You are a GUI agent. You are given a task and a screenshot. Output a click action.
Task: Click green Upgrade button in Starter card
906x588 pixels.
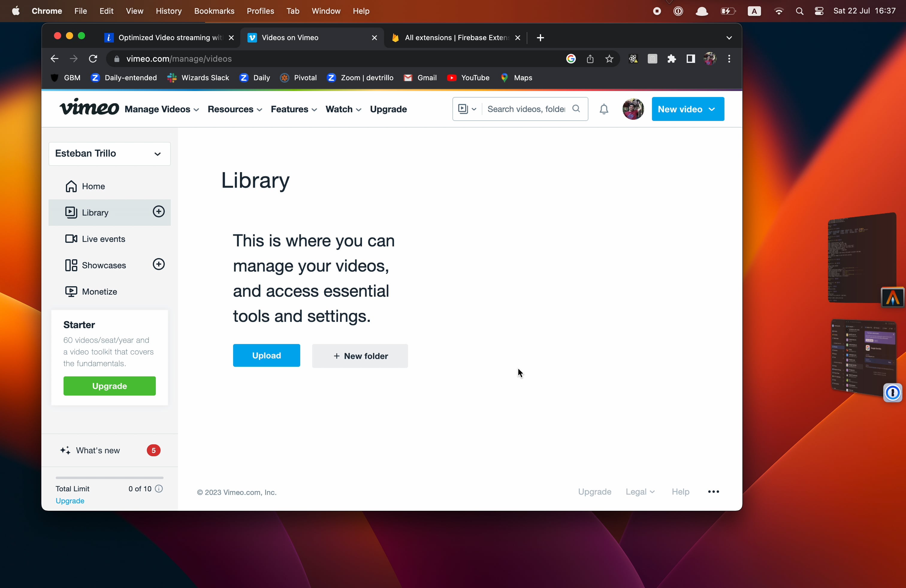click(x=110, y=386)
